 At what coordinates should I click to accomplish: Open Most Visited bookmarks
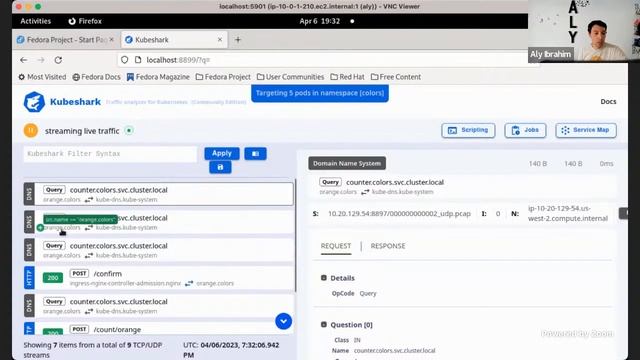pyautogui.click(x=42, y=77)
